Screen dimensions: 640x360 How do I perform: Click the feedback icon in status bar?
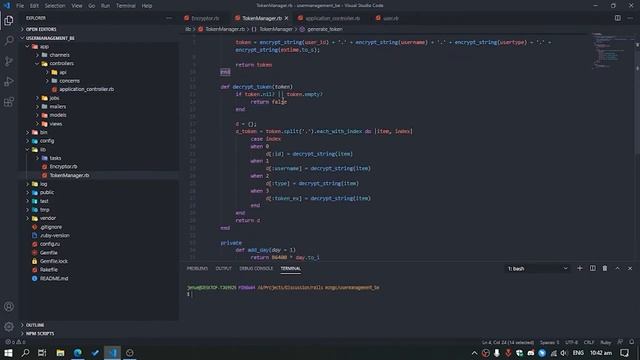click(620, 342)
